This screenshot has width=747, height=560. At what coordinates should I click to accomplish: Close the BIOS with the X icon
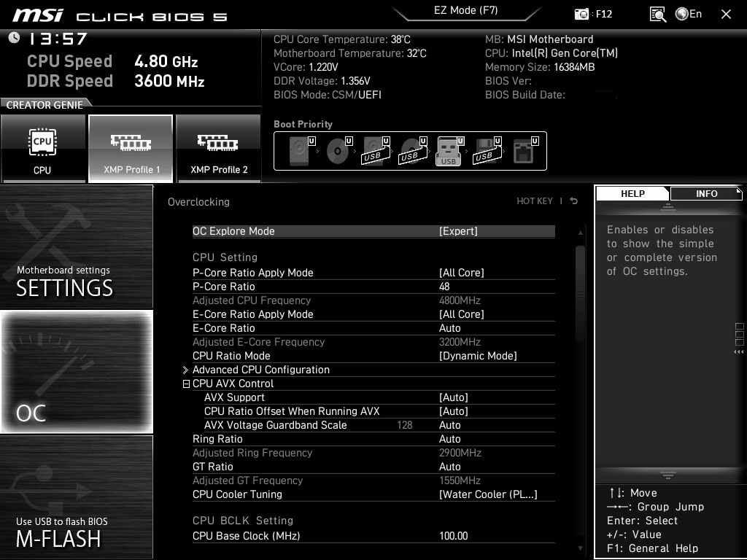(x=726, y=15)
